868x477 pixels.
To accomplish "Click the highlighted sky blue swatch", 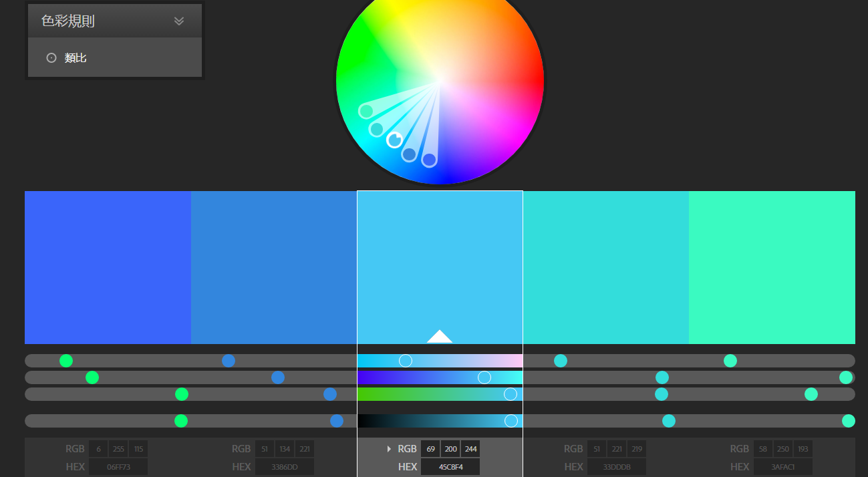I will [x=440, y=267].
